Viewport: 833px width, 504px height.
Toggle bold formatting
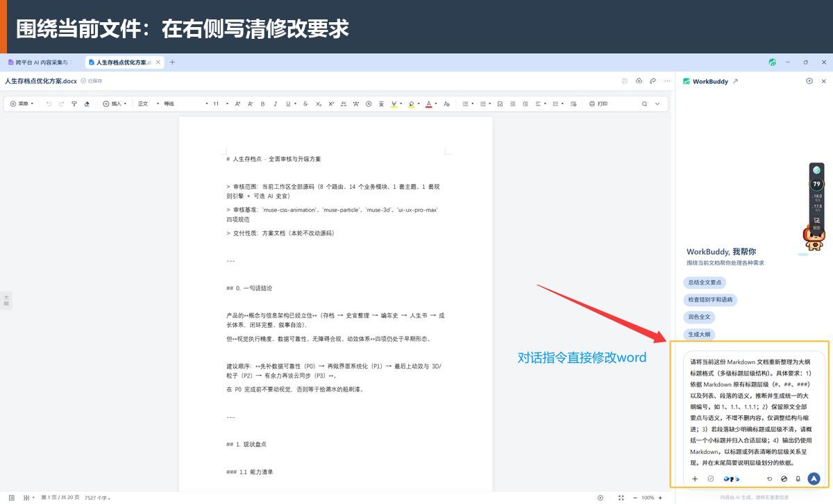262,104
